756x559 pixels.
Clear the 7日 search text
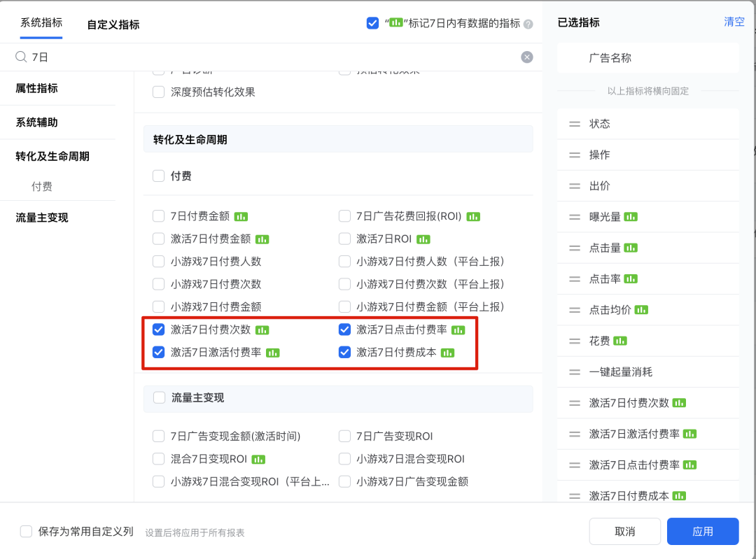(527, 57)
